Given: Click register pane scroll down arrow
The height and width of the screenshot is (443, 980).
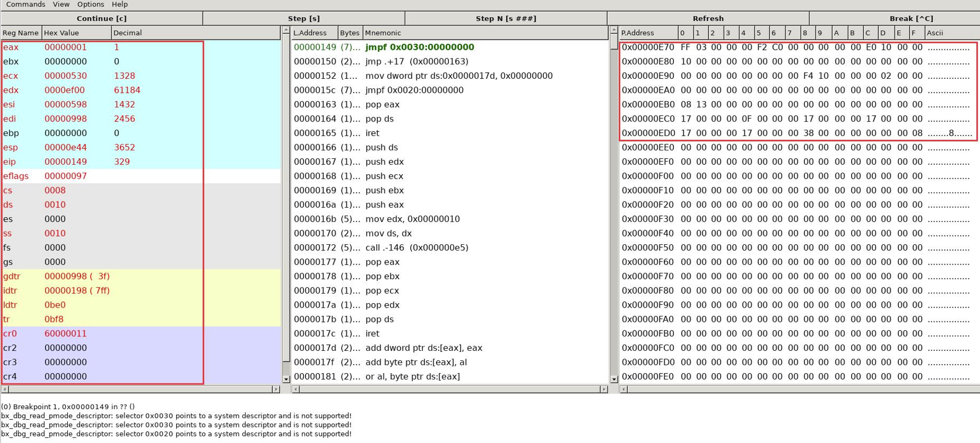Looking at the screenshot, I should (x=286, y=380).
